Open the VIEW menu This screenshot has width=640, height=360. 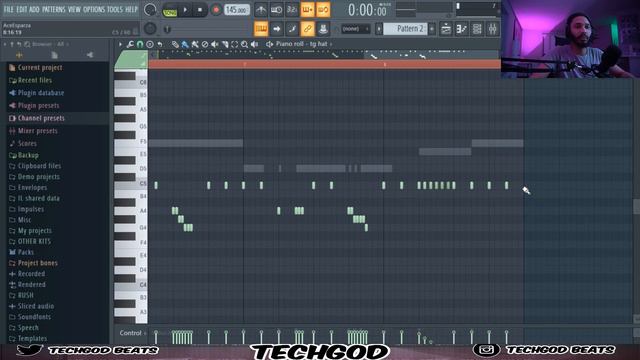(74, 9)
